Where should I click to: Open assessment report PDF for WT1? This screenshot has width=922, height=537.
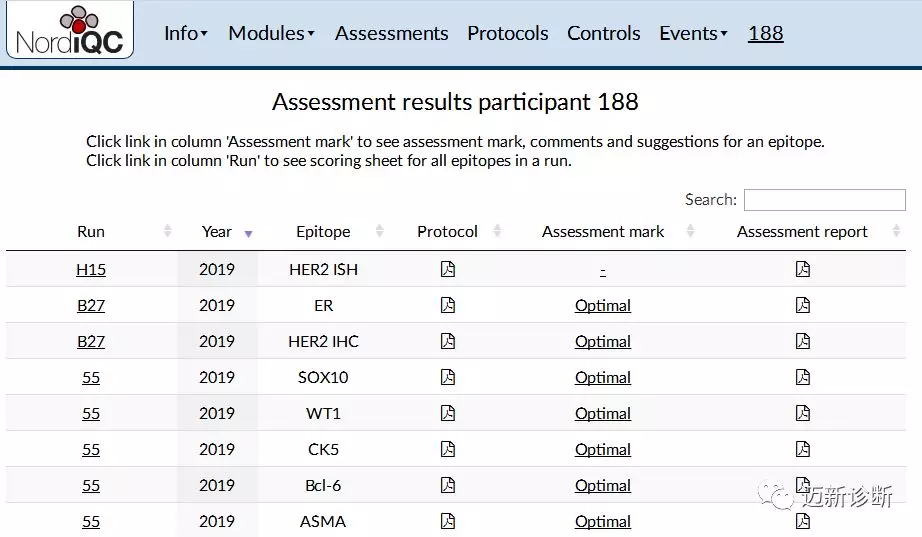802,413
